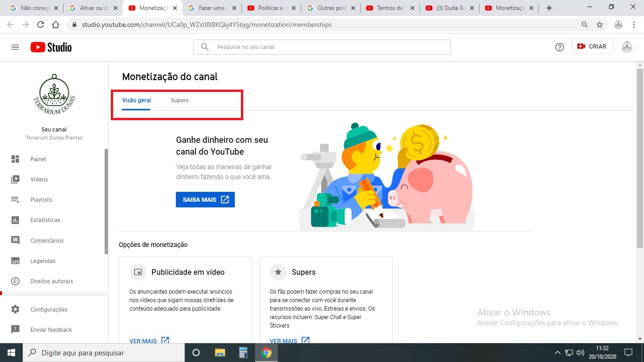This screenshot has width=644, height=362.
Task: Click the Painel dashboard icon
Action: (x=15, y=159)
